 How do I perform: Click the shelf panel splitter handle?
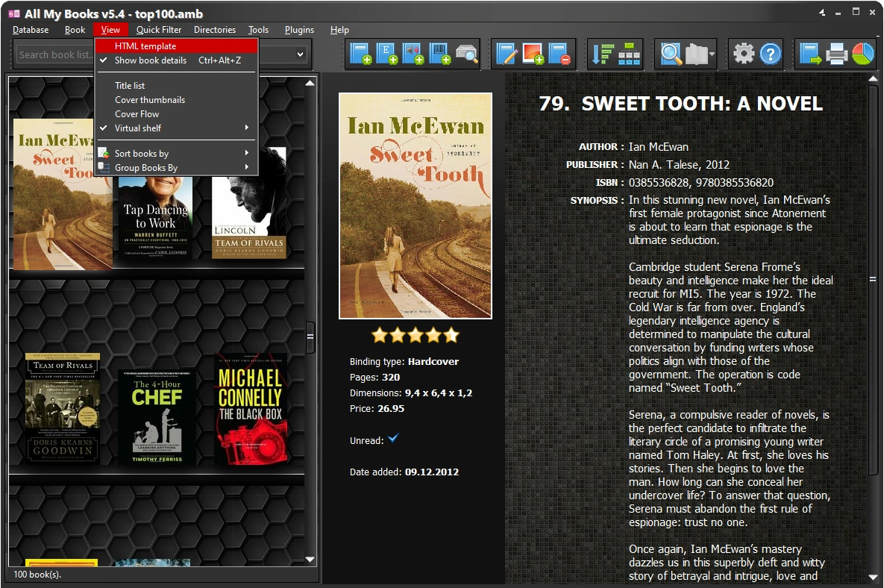[x=310, y=337]
